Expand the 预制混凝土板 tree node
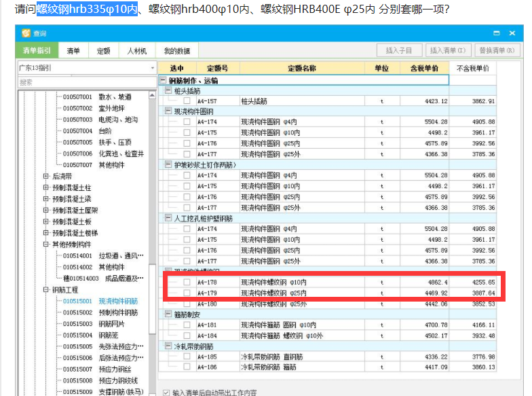This screenshot has height=396, width=532. tap(46, 221)
